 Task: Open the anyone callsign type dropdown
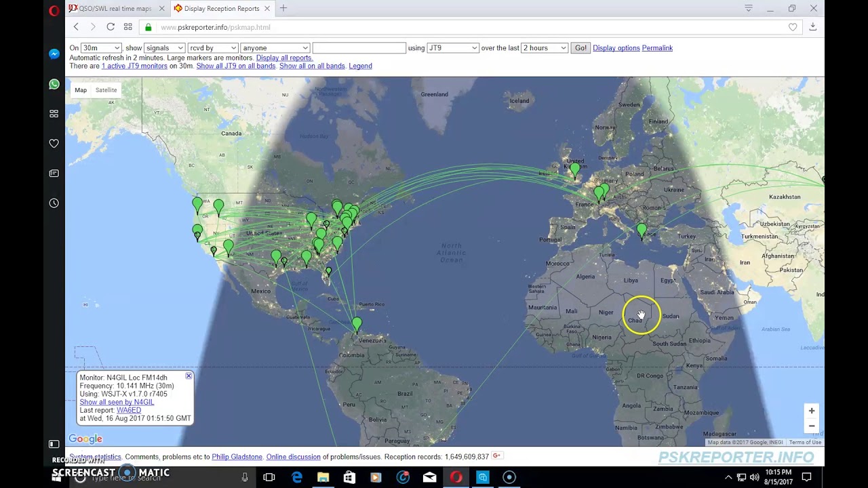[275, 48]
